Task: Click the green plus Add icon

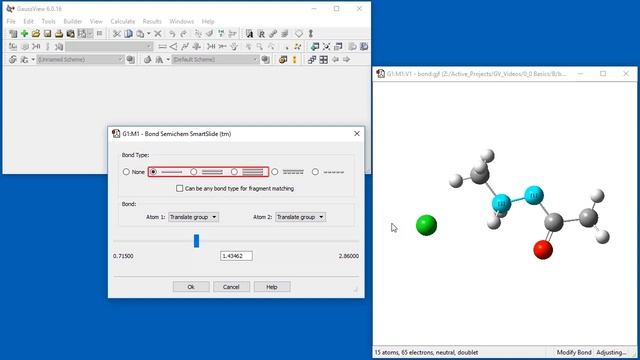Action: click(x=24, y=33)
